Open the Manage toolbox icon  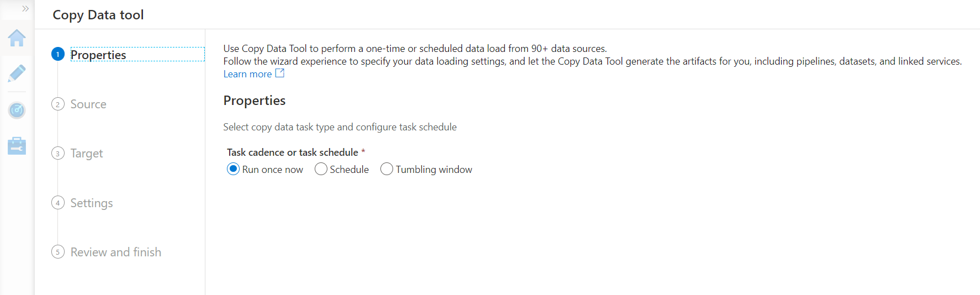(17, 146)
